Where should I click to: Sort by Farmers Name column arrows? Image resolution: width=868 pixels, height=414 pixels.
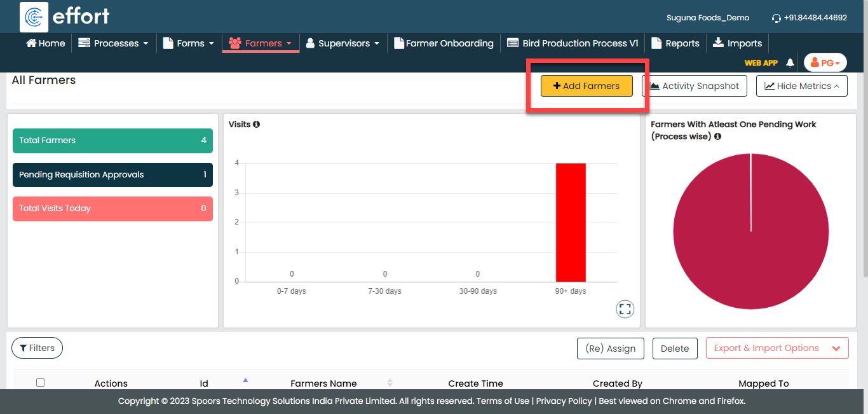tap(390, 383)
